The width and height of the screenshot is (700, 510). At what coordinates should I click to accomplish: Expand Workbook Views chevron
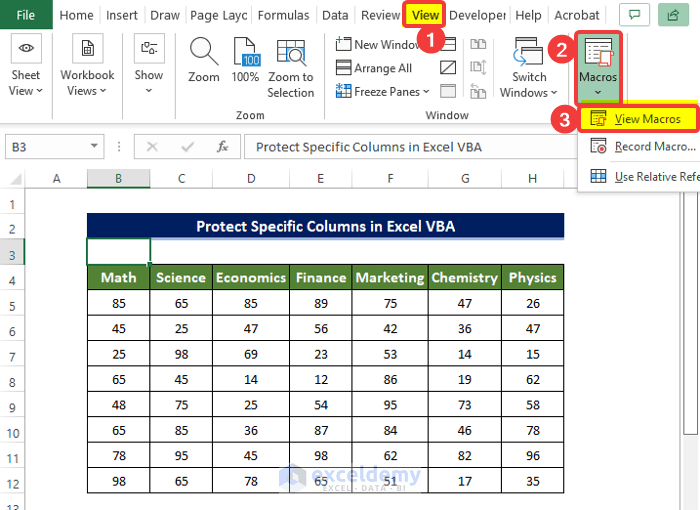coord(103,91)
